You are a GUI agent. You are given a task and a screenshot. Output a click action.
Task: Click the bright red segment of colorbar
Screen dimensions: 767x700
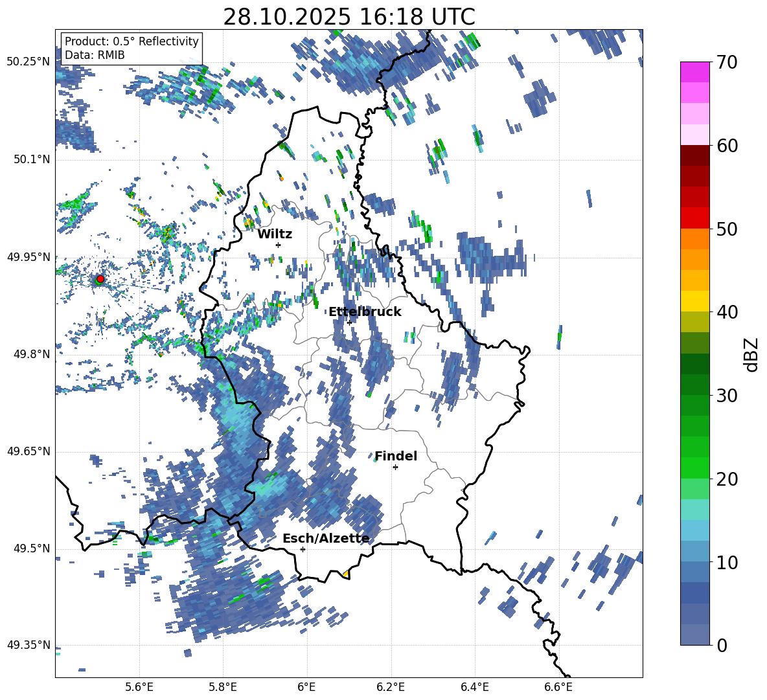(695, 218)
